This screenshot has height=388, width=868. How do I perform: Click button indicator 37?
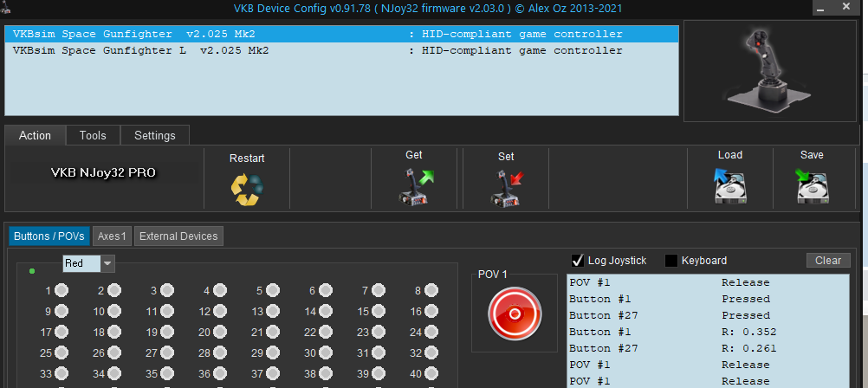tap(273, 373)
